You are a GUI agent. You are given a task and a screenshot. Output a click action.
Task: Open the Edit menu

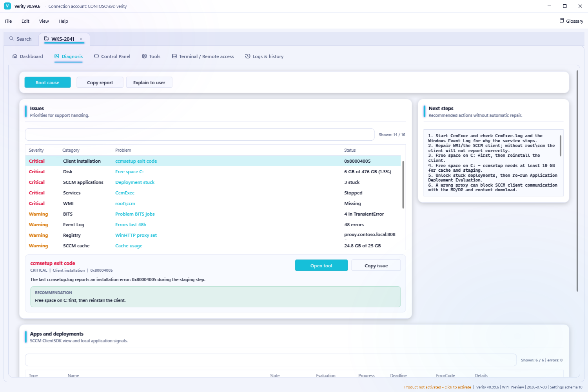[25, 21]
